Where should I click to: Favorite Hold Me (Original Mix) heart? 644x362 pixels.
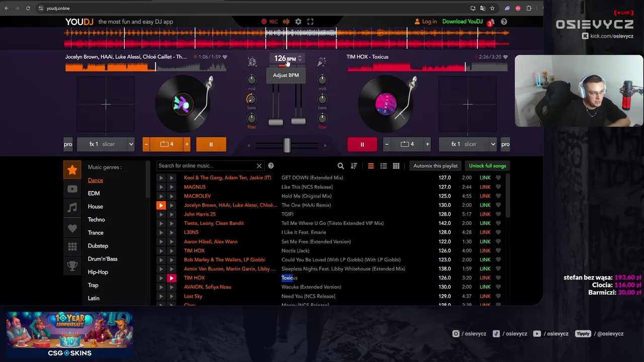tap(498, 196)
